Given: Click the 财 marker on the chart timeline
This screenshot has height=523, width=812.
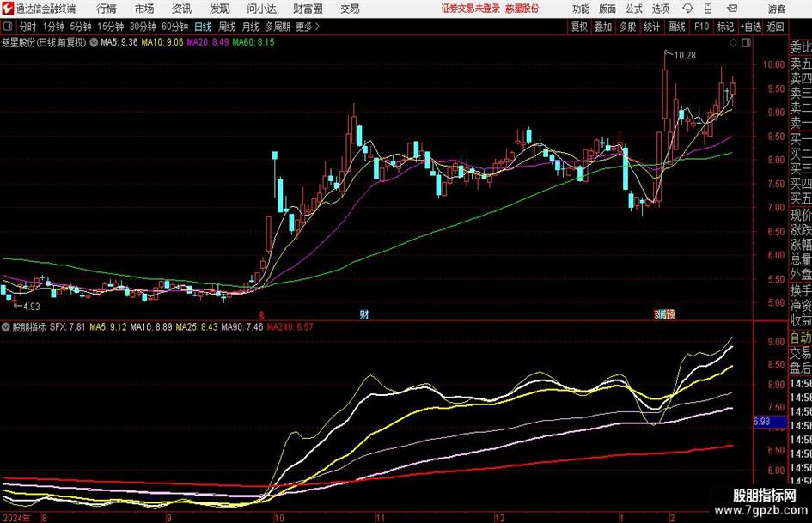Looking at the screenshot, I should (x=364, y=313).
